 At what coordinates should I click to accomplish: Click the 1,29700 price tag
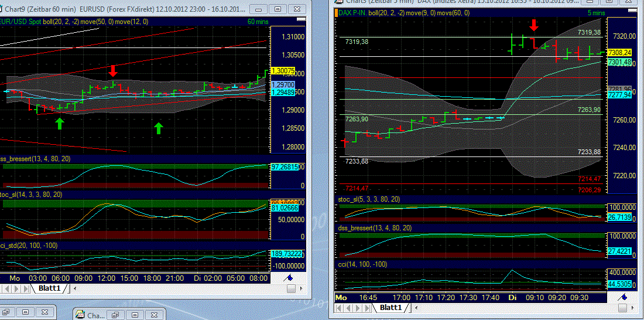[282, 84]
